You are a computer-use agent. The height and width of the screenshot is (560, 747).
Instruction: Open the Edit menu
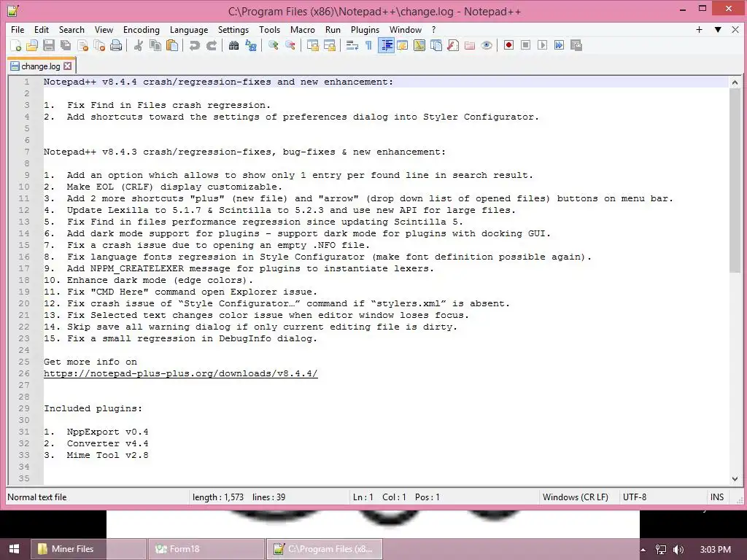coord(42,29)
